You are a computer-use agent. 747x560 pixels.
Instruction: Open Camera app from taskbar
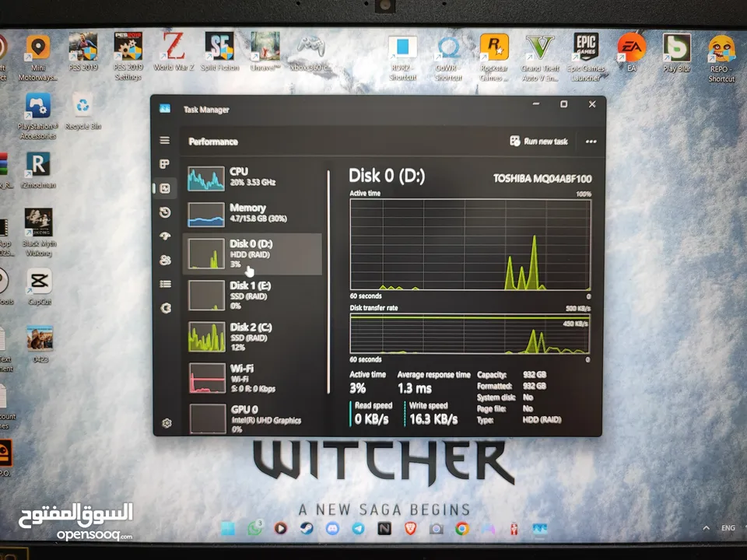point(436,529)
